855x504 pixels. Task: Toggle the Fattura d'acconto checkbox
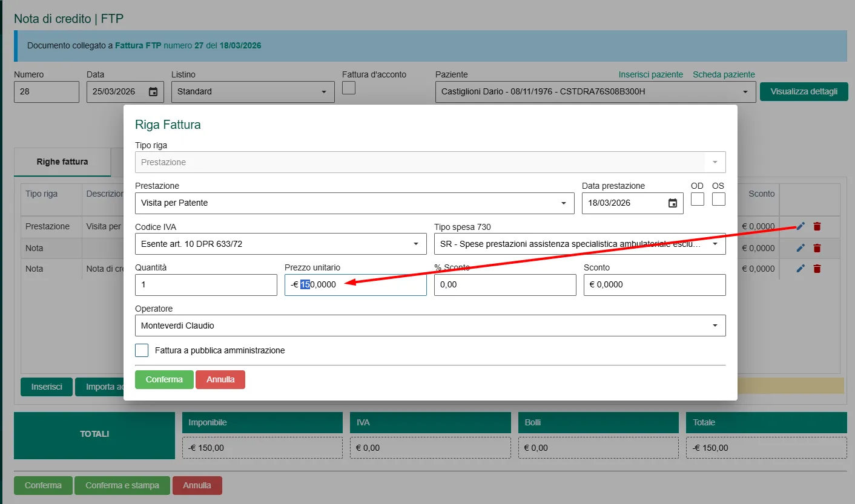click(349, 88)
